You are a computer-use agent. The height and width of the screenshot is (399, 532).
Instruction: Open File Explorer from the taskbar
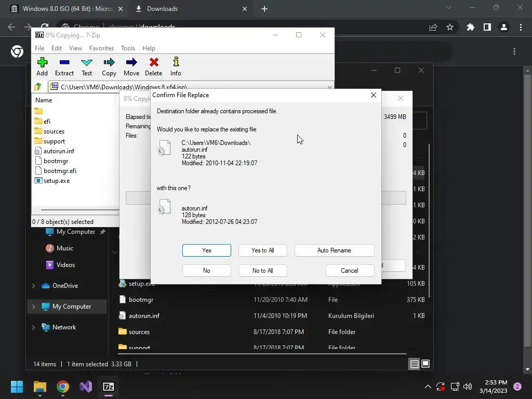39,387
